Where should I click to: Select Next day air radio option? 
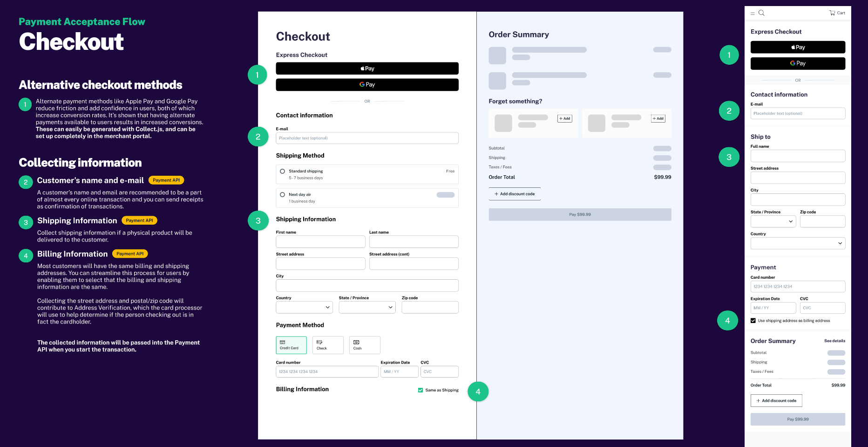point(282,195)
